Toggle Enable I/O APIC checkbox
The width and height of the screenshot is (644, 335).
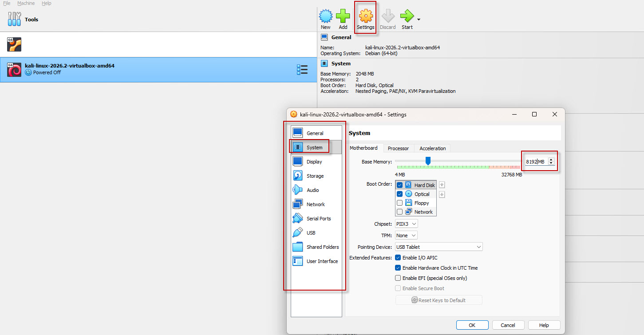(398, 258)
